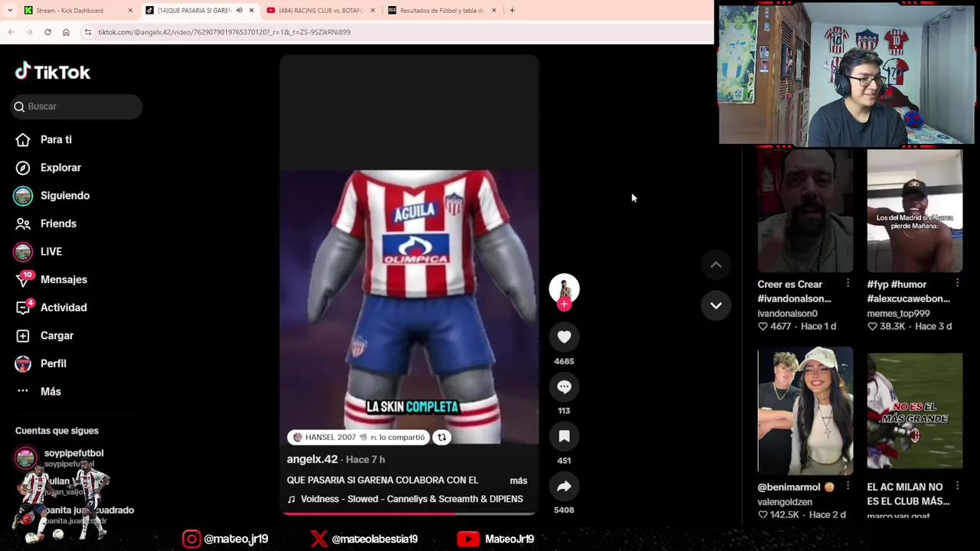Click the site info icon in address bar
The height and width of the screenshot is (551, 980).
(88, 32)
